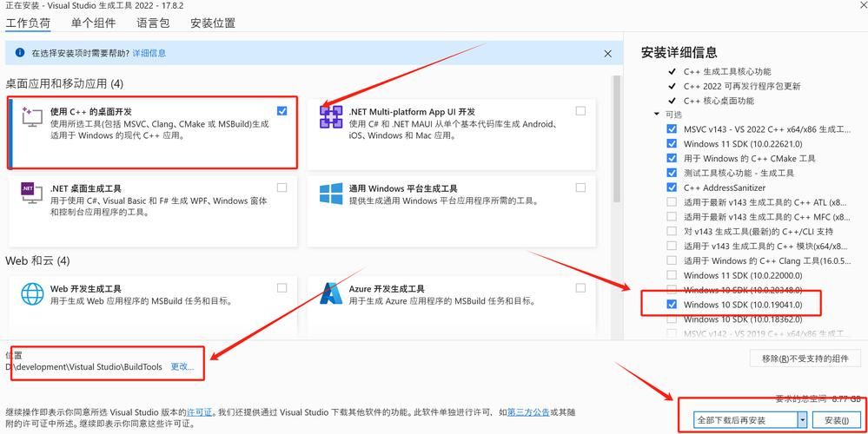Collapse the 可选 section
Viewport: 868px width, 434px height.
coord(657,115)
